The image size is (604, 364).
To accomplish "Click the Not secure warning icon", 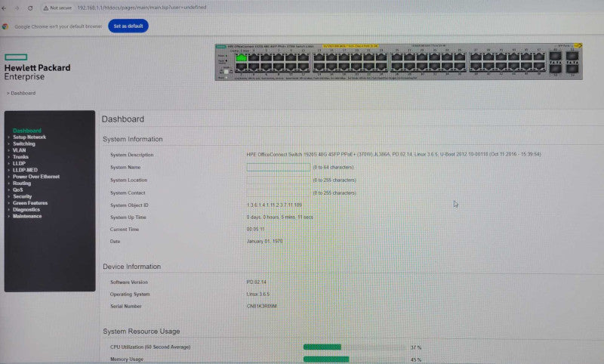I will [46, 8].
